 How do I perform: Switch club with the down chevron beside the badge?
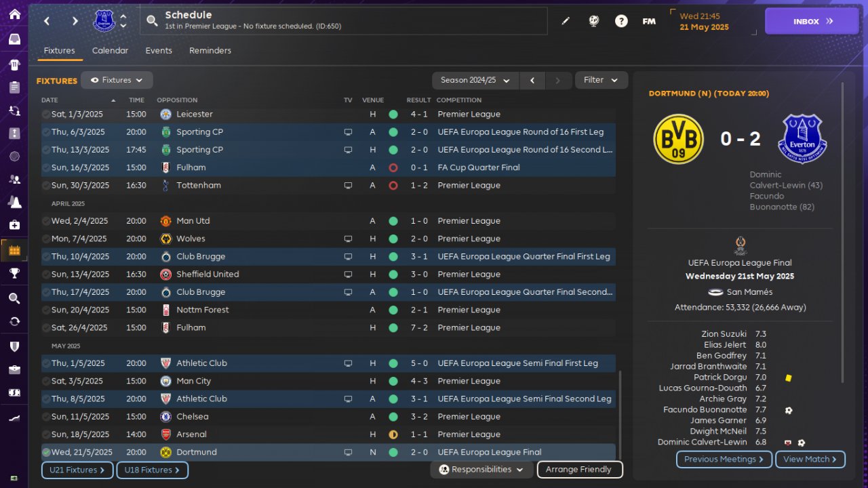click(123, 26)
